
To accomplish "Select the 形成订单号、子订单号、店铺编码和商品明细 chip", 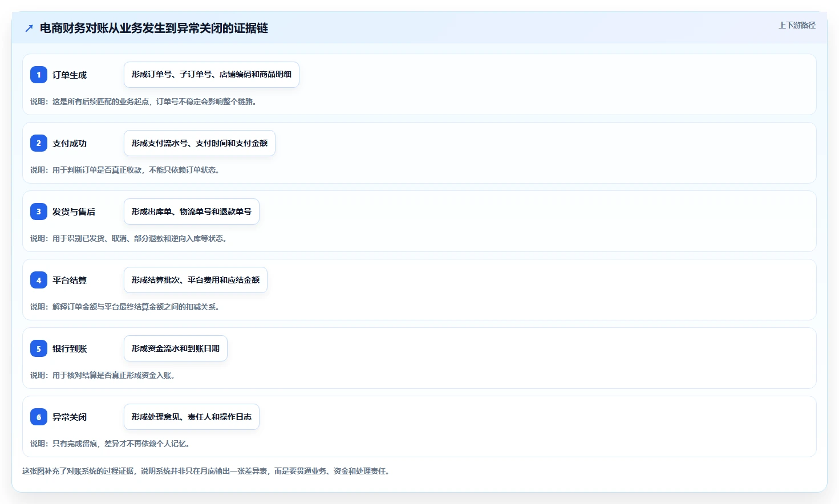I will (212, 75).
